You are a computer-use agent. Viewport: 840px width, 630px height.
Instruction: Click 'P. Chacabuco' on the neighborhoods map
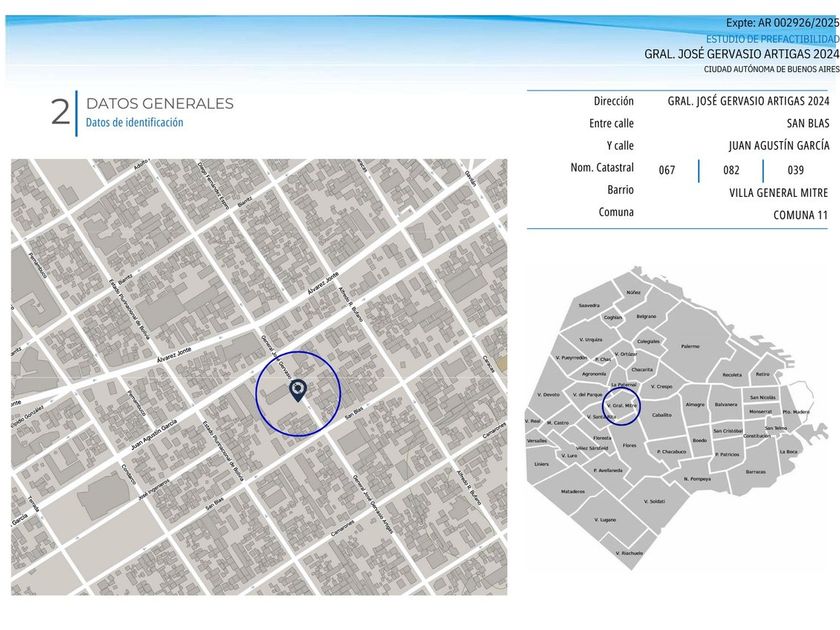[x=671, y=452]
